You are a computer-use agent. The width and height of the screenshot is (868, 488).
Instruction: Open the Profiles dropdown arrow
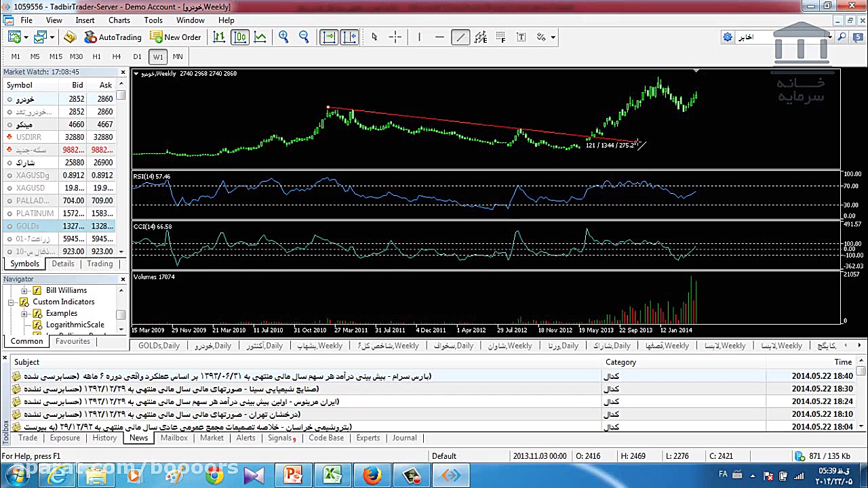pyautogui.click(x=51, y=37)
